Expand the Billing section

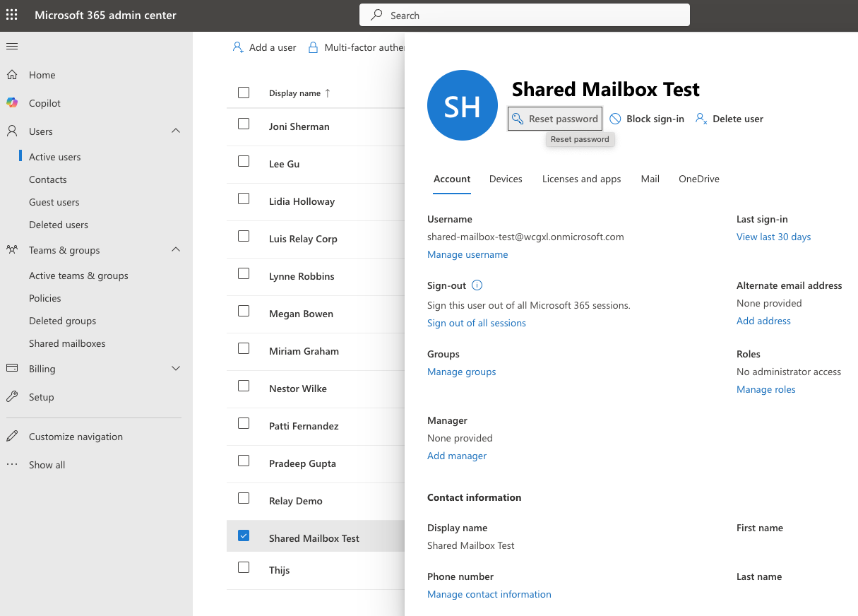click(x=175, y=368)
